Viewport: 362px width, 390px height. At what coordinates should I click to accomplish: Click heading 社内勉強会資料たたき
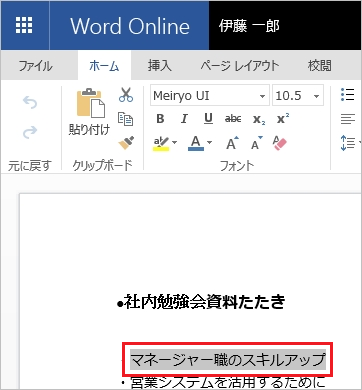(x=204, y=302)
